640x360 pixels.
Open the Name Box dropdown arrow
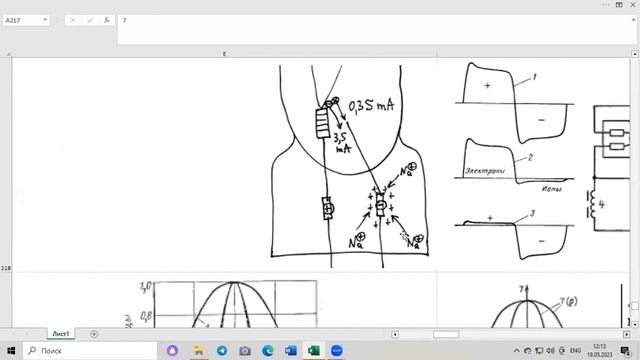click(x=45, y=20)
